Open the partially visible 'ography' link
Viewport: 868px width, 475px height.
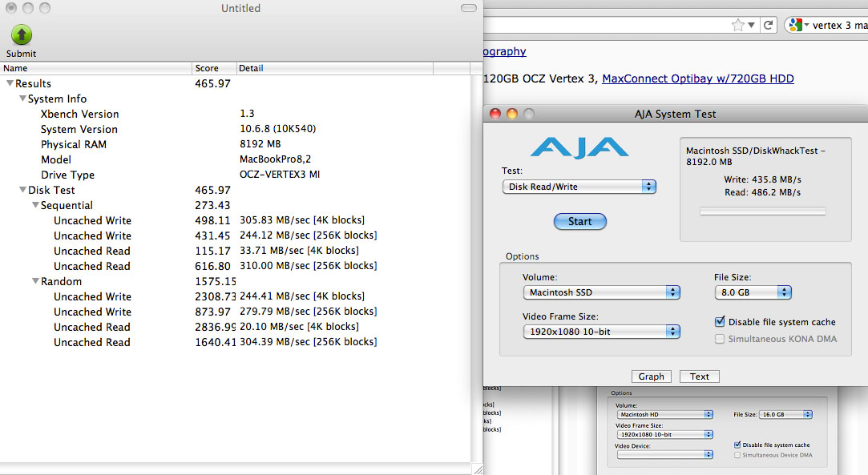(x=504, y=51)
